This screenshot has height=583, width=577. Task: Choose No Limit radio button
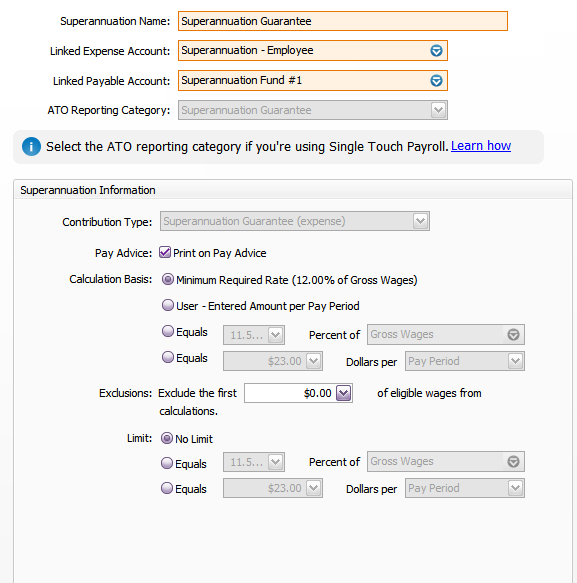(167, 438)
